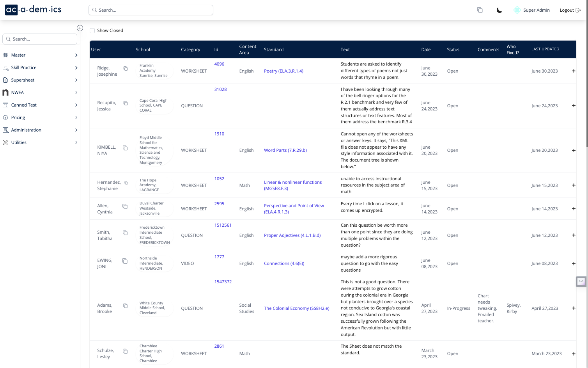The height and width of the screenshot is (368, 588).
Task: Expand the NWEA chevron
Action: pos(76,92)
